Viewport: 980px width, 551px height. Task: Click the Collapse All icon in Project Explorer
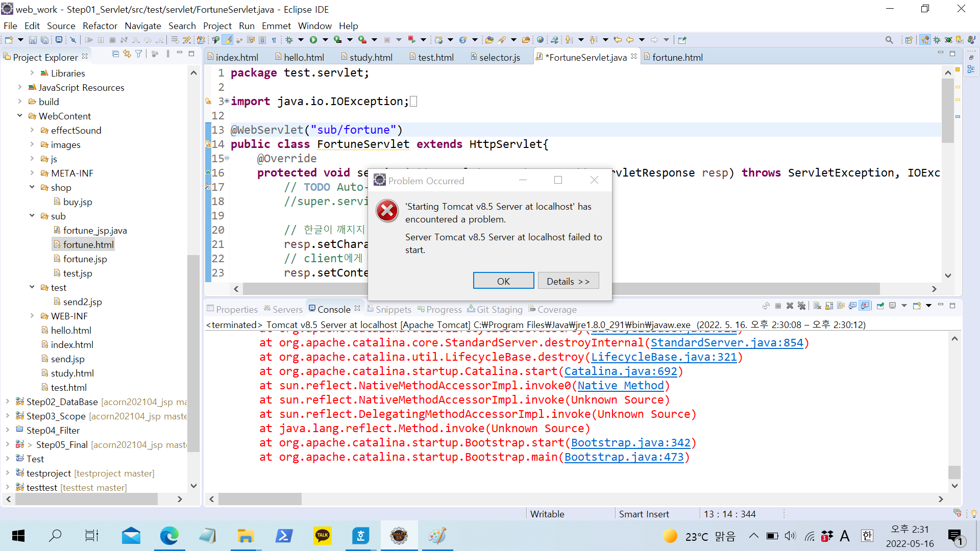pos(115,54)
